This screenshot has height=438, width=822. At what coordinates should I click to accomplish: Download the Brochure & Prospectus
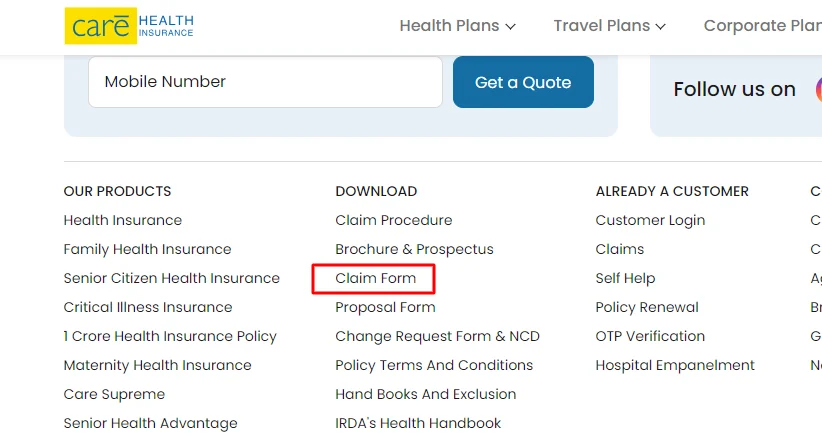(414, 249)
